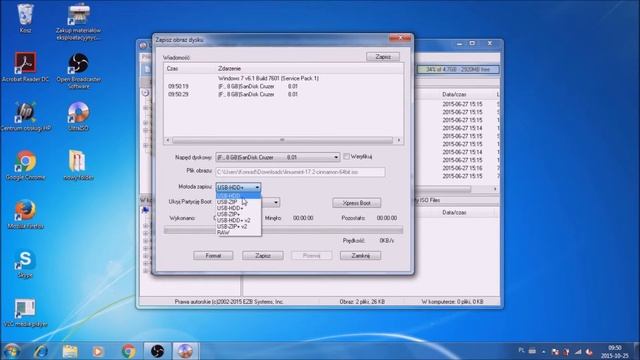Select log row with time 09:50:29
Image resolution: width=640 pixels, height=360 pixels.
point(283,94)
